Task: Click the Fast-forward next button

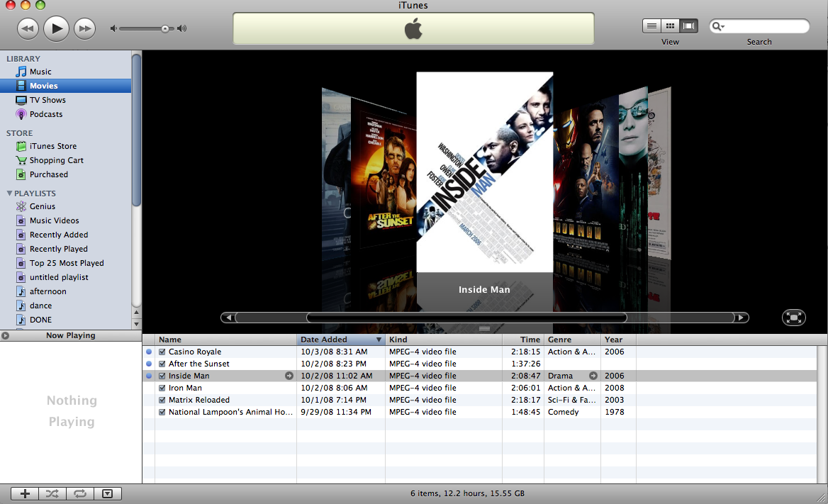Action: pos(84,28)
